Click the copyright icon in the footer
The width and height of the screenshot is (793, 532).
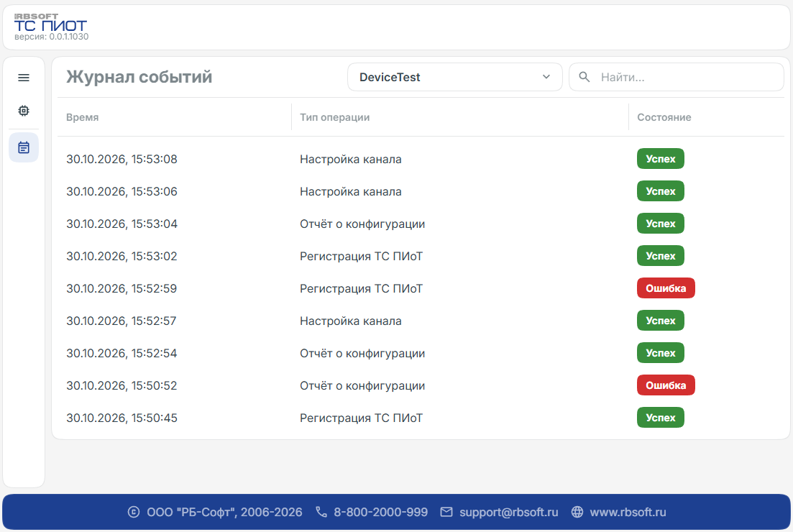[134, 513]
